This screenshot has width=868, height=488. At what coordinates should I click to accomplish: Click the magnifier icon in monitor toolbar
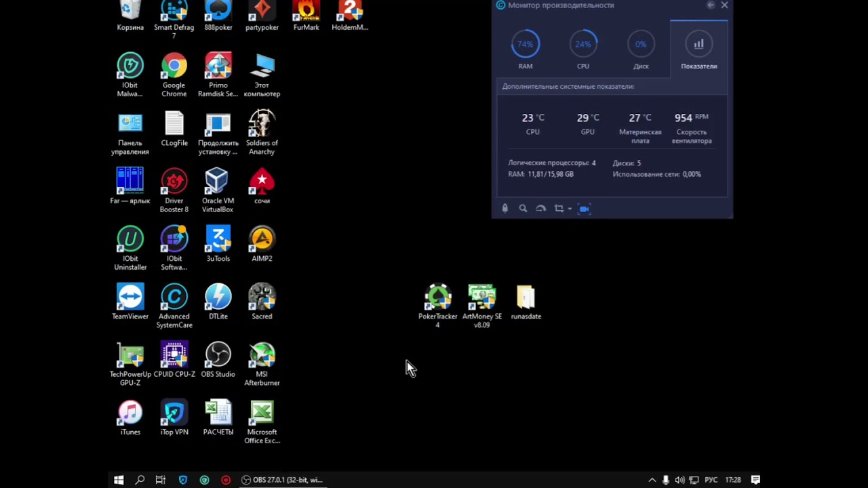click(x=523, y=209)
